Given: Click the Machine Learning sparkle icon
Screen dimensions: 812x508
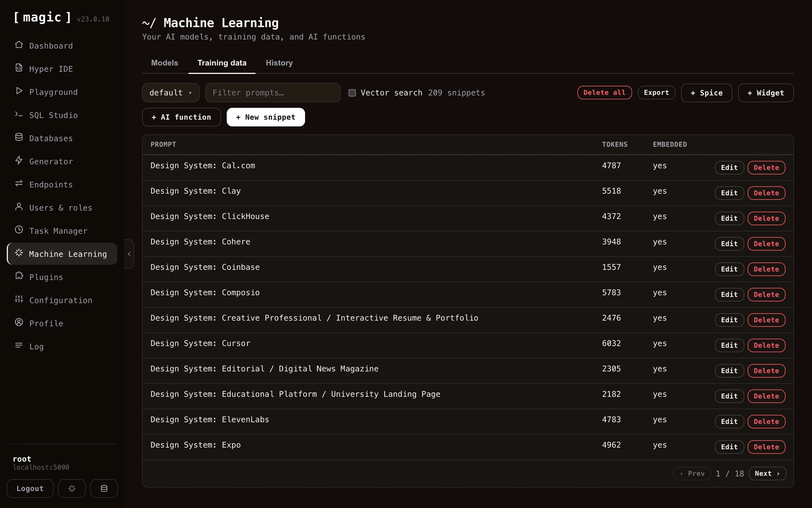Looking at the screenshot, I should pyautogui.click(x=19, y=253).
